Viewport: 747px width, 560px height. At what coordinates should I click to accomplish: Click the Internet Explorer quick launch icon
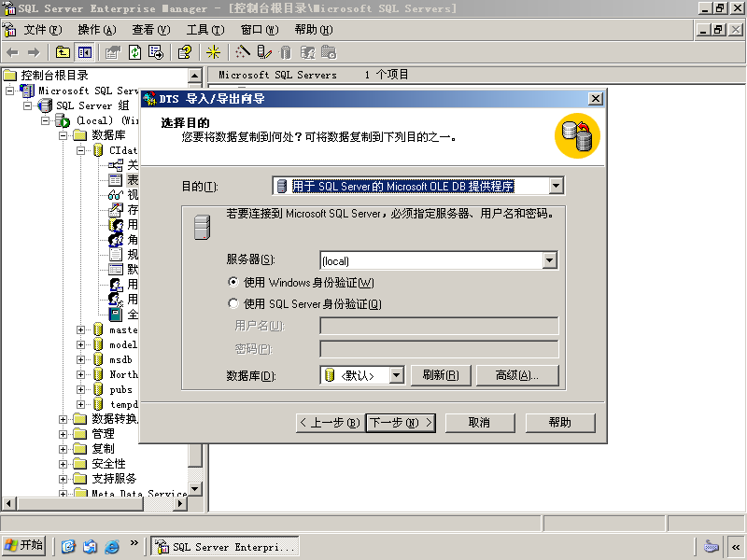click(111, 546)
